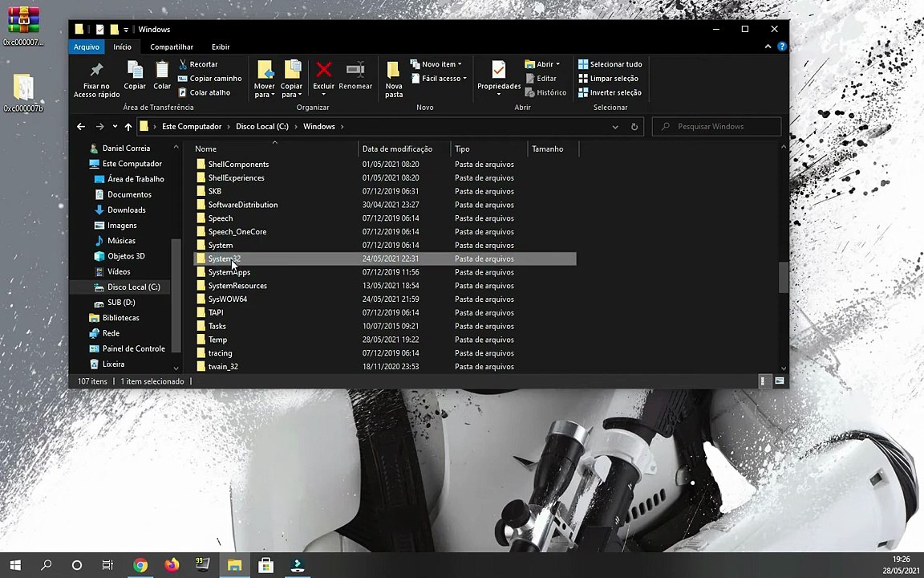Open the Arquivo menu tab
The width and height of the screenshot is (924, 578).
(x=87, y=47)
